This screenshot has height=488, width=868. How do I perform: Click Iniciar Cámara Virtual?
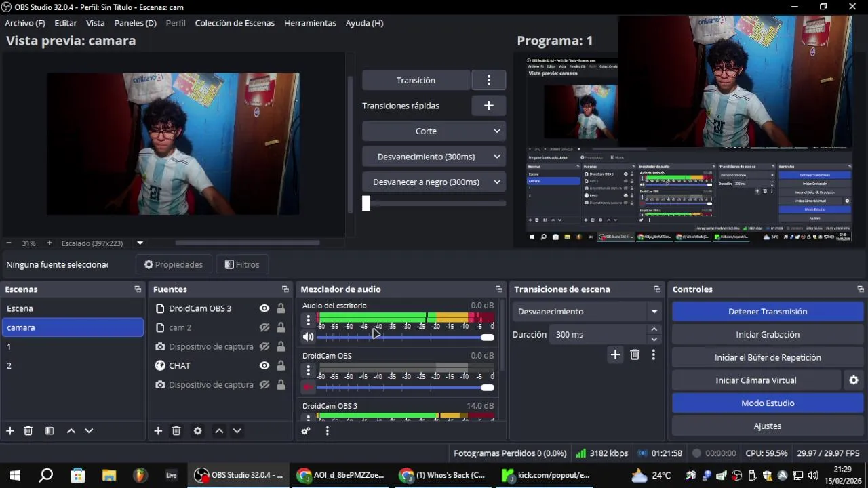pyautogui.click(x=756, y=380)
